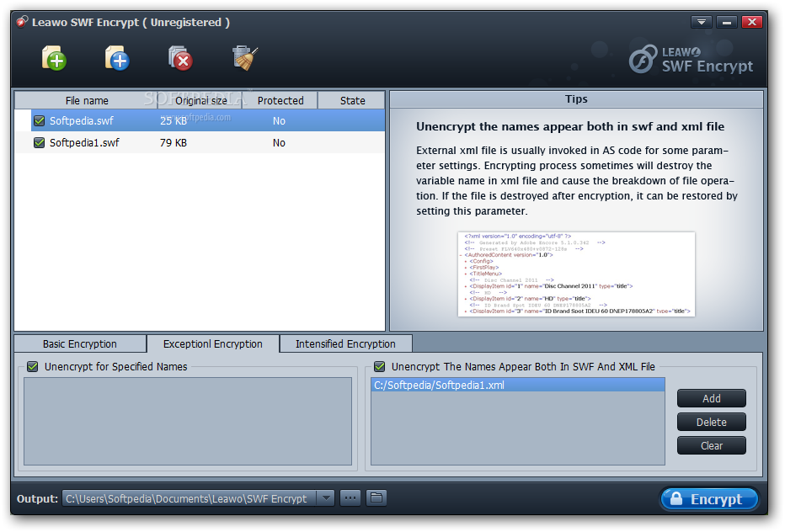Click the Encrypt button
This screenshot has width=785, height=532.
(x=709, y=499)
